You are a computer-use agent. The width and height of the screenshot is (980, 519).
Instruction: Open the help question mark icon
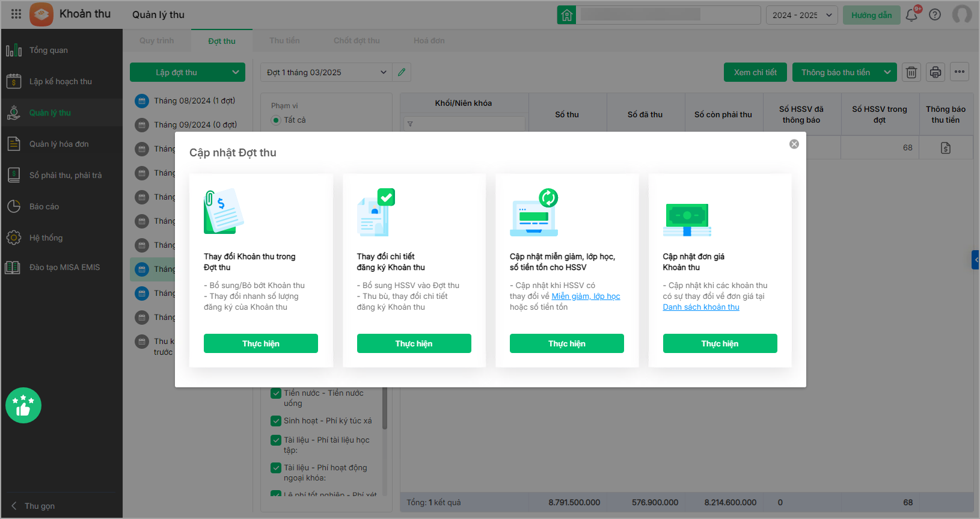coord(935,15)
